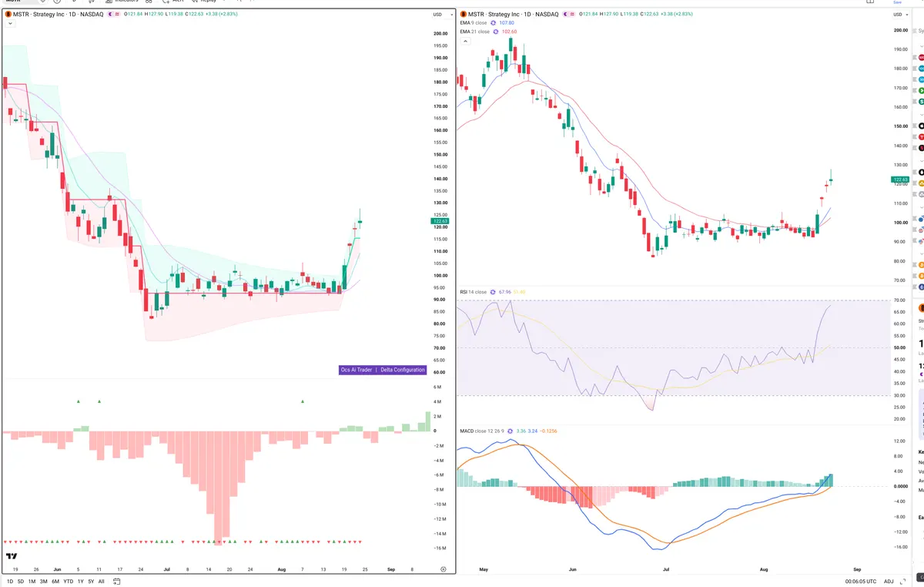
Task: Select the 6M date range
Action: pyautogui.click(x=55, y=581)
